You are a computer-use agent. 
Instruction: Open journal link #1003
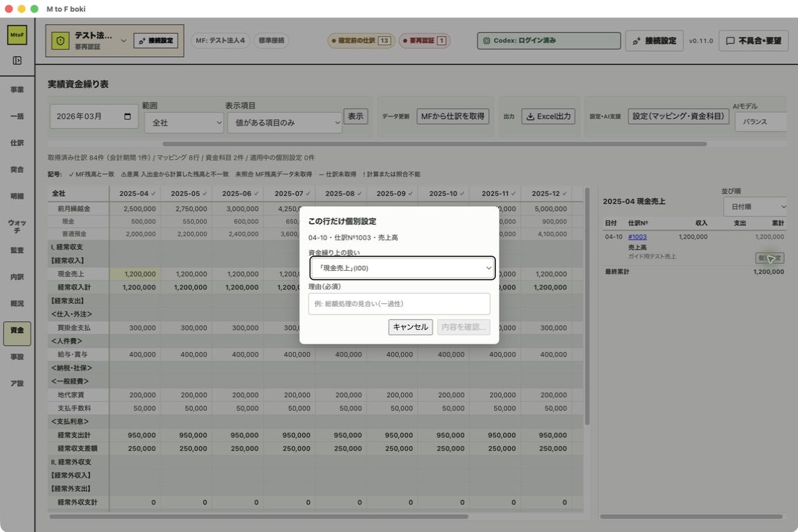point(637,237)
